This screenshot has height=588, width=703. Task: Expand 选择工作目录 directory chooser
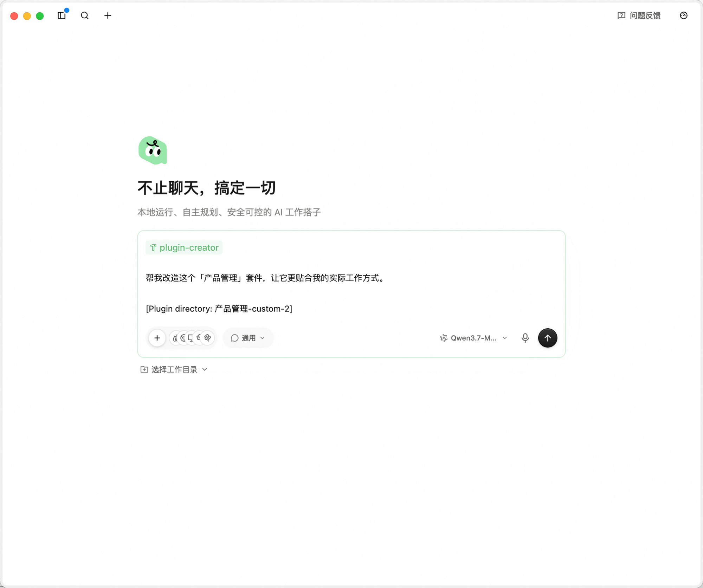[174, 369]
